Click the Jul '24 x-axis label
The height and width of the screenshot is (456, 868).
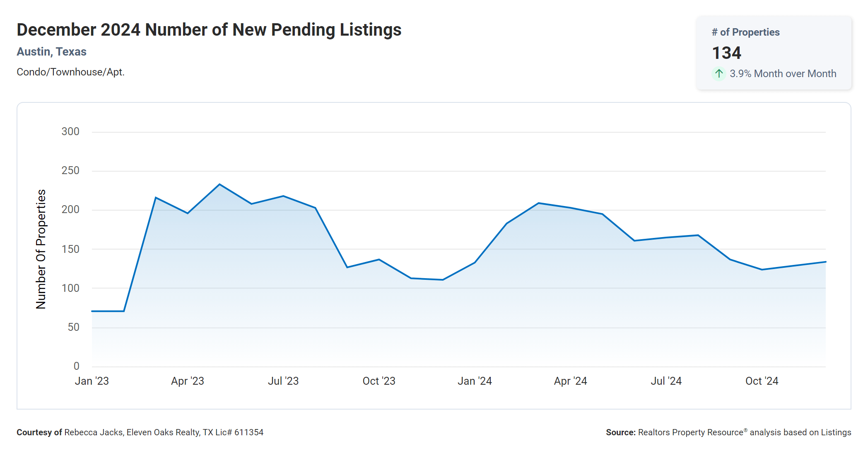point(666,381)
